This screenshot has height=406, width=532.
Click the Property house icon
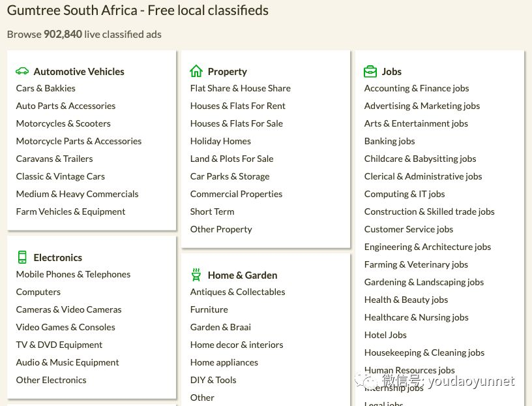click(x=196, y=71)
